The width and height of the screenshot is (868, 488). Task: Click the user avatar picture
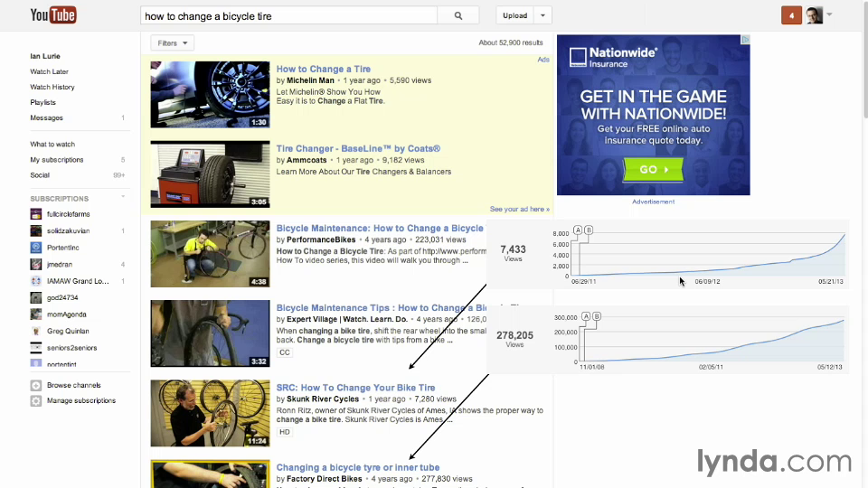[814, 15]
